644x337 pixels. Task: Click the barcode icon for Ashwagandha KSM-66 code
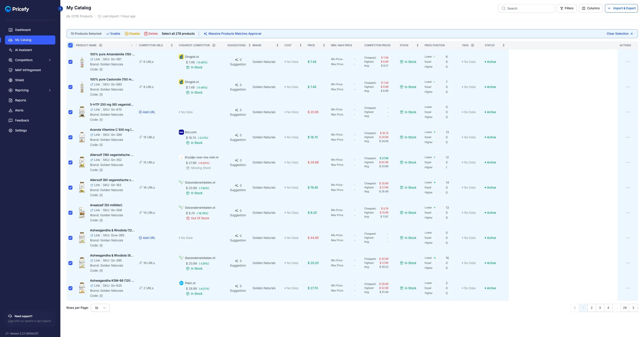click(101, 296)
